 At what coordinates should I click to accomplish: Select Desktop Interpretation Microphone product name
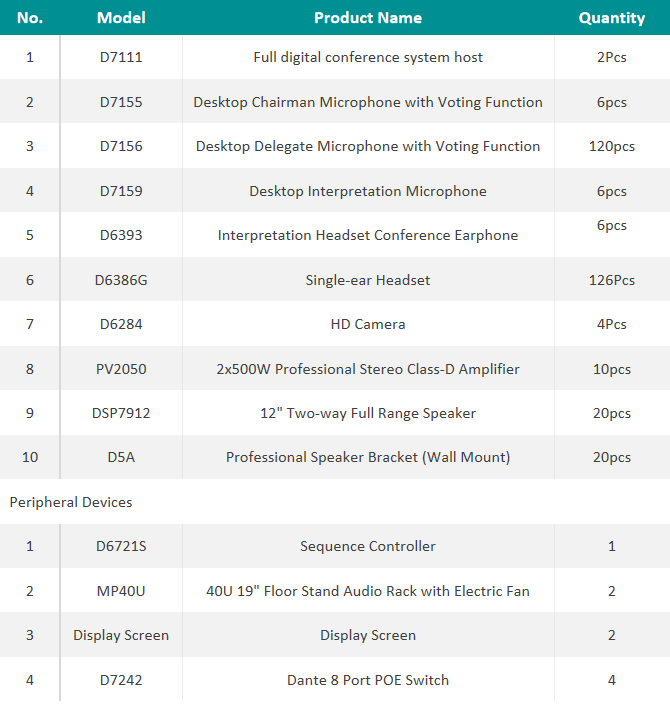pos(368,191)
